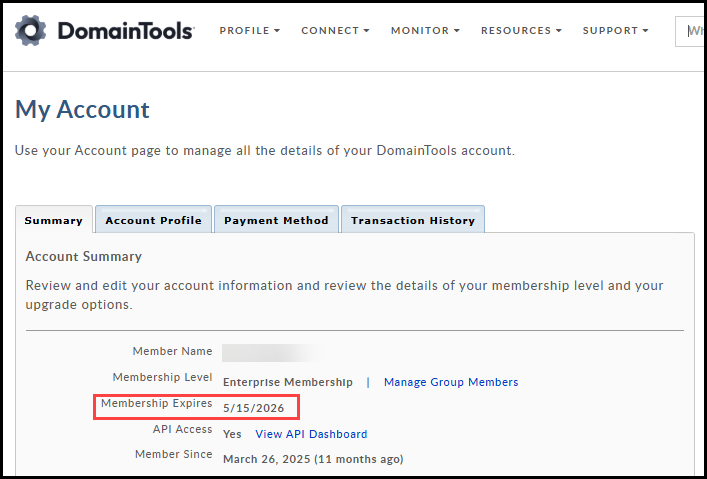Switch to the Account Profile tab
The width and height of the screenshot is (707, 479).
(153, 220)
